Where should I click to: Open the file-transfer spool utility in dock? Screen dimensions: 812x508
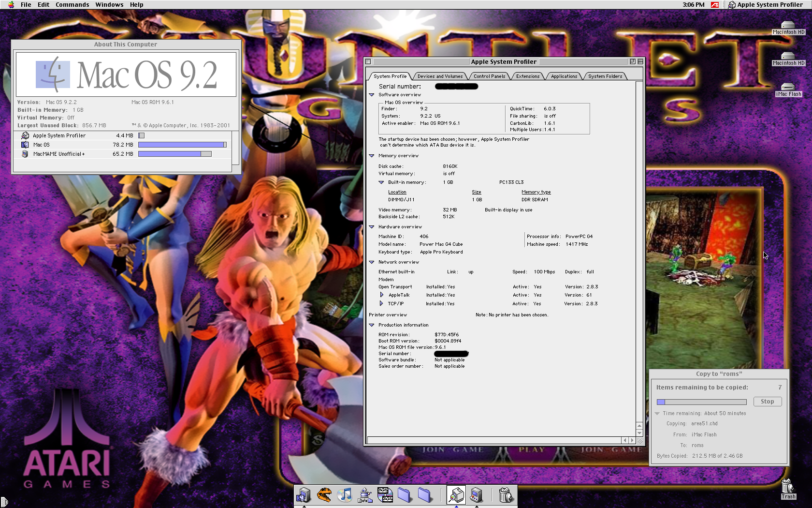(x=365, y=495)
